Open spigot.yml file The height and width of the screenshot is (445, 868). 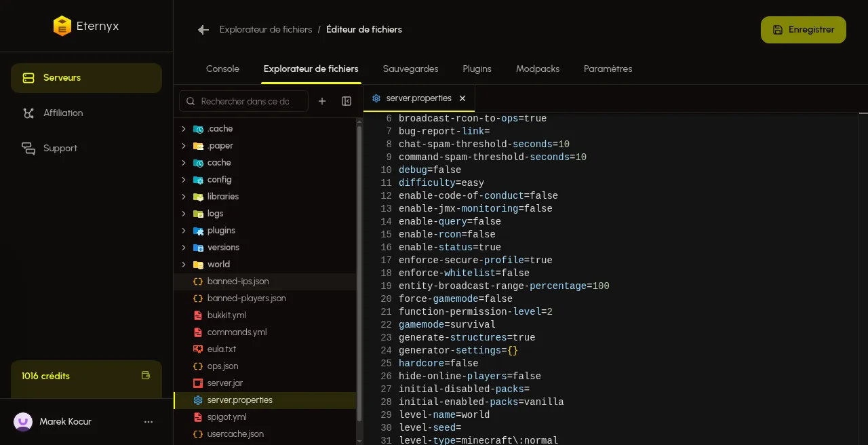[x=265, y=417]
